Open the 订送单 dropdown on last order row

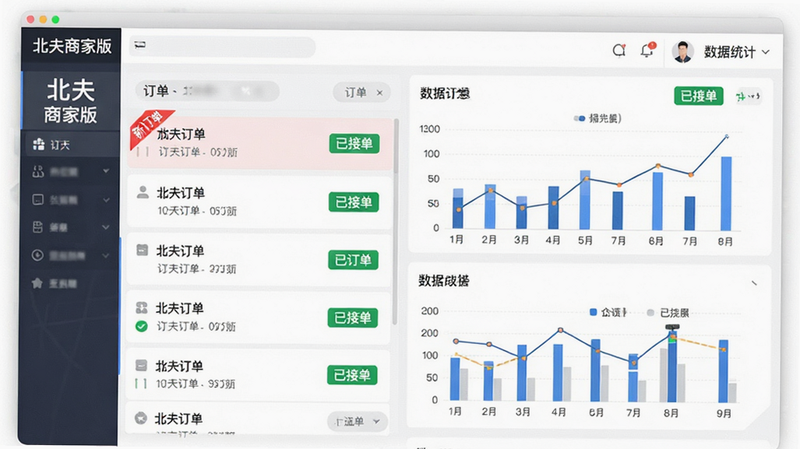coord(358,421)
